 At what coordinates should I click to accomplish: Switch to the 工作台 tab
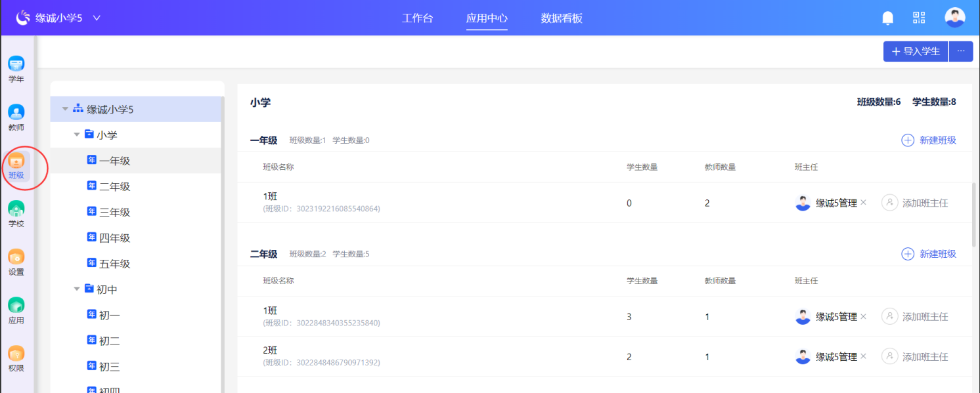(x=417, y=18)
